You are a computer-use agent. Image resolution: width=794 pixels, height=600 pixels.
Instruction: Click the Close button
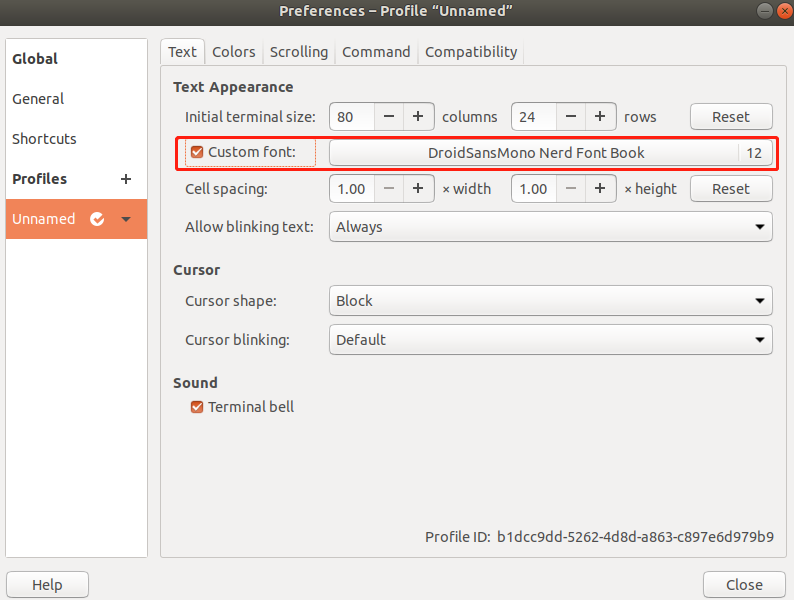coord(744,585)
